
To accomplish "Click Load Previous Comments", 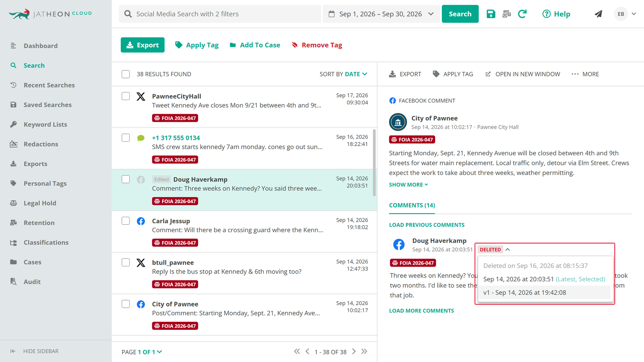I will pos(427,225).
